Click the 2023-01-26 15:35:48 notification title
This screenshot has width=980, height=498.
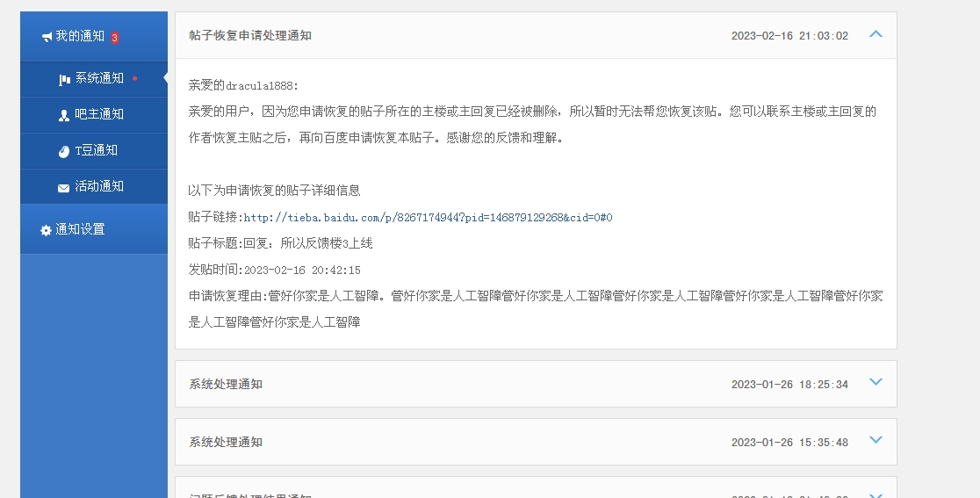[226, 443]
